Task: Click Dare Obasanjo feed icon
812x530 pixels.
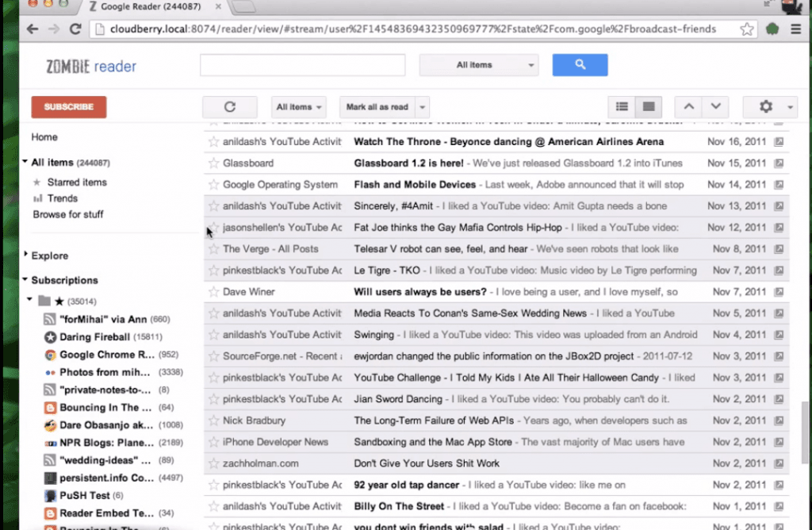Action: [x=50, y=425]
